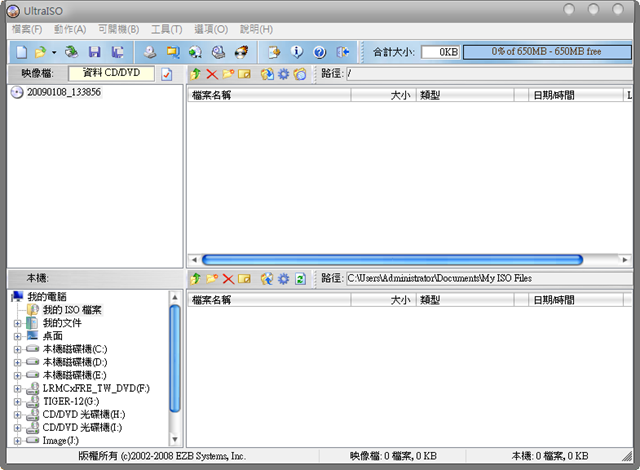Open the 工具(T) menu
Screen dimensions: 640x470
click(x=167, y=29)
